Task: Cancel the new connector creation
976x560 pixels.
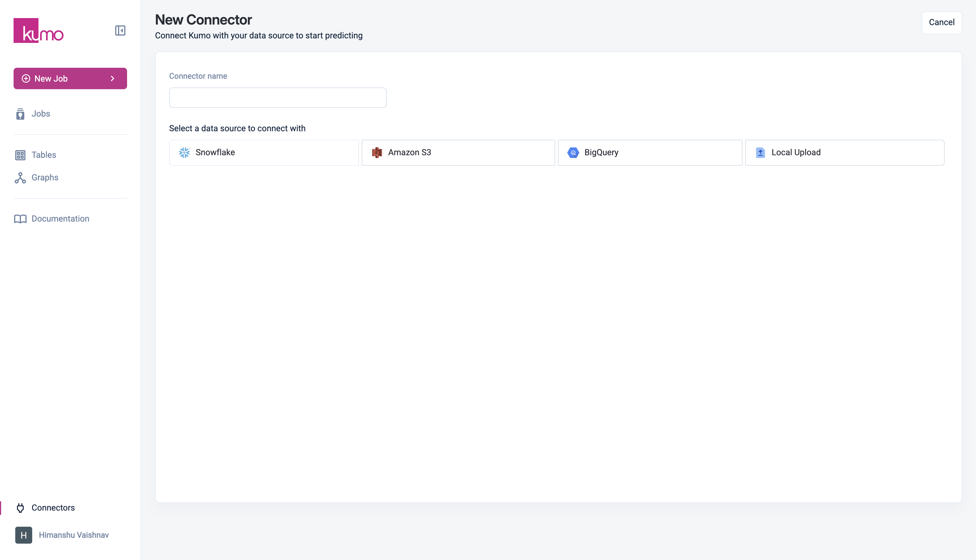Action: pos(941,22)
